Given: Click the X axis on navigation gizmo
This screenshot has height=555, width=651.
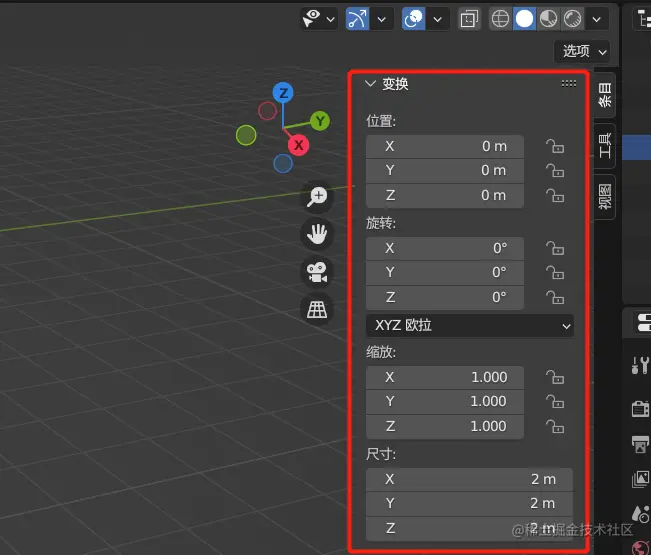Looking at the screenshot, I should click(x=299, y=145).
